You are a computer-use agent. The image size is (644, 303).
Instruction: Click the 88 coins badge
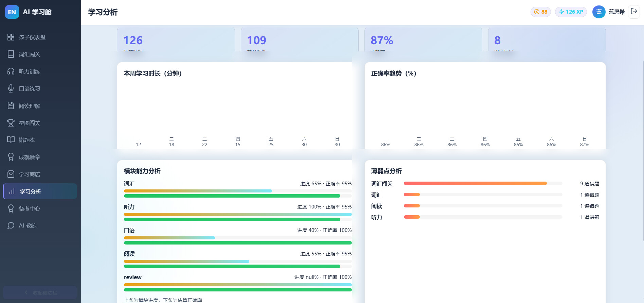click(541, 12)
